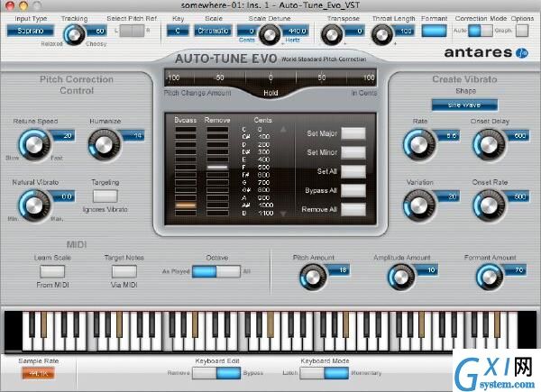Click the Hertz value 440.0 field

tap(296, 31)
